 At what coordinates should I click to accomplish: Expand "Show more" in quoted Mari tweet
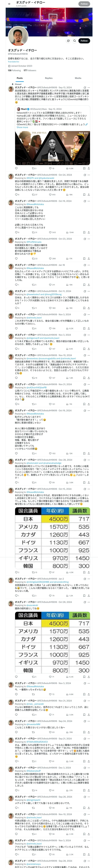click(x=22, y=127)
